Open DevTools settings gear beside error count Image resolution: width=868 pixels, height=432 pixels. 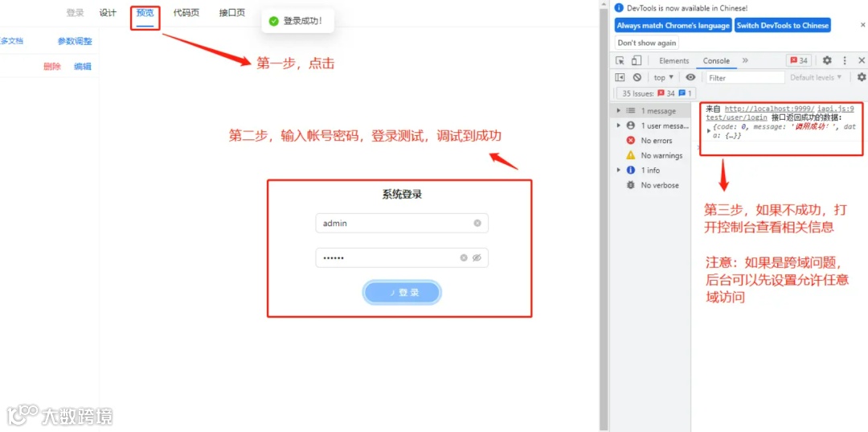827,60
